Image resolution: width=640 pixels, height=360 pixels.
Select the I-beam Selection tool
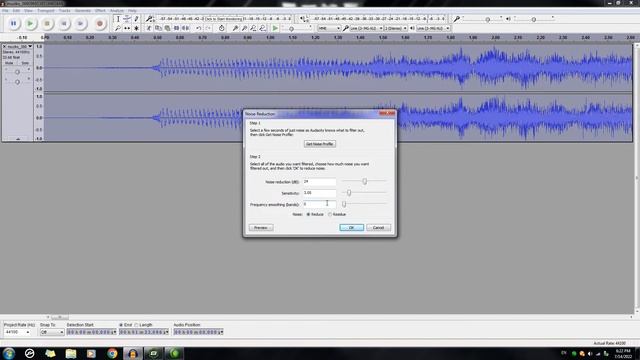(x=118, y=19)
